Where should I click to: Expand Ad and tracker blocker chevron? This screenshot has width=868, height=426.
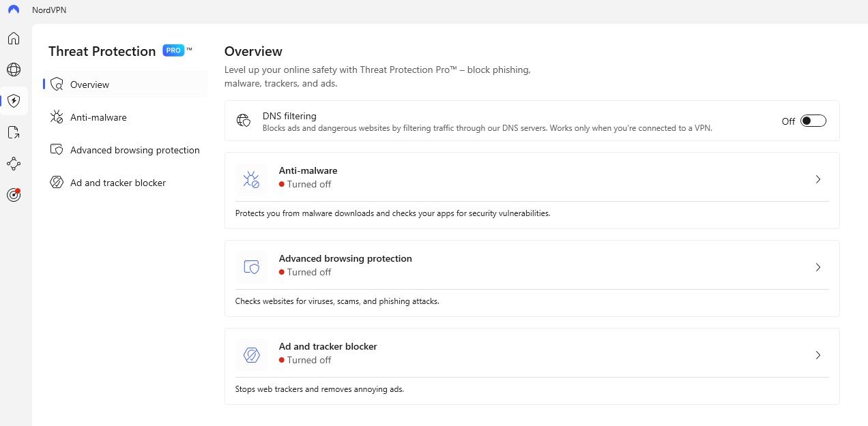818,355
